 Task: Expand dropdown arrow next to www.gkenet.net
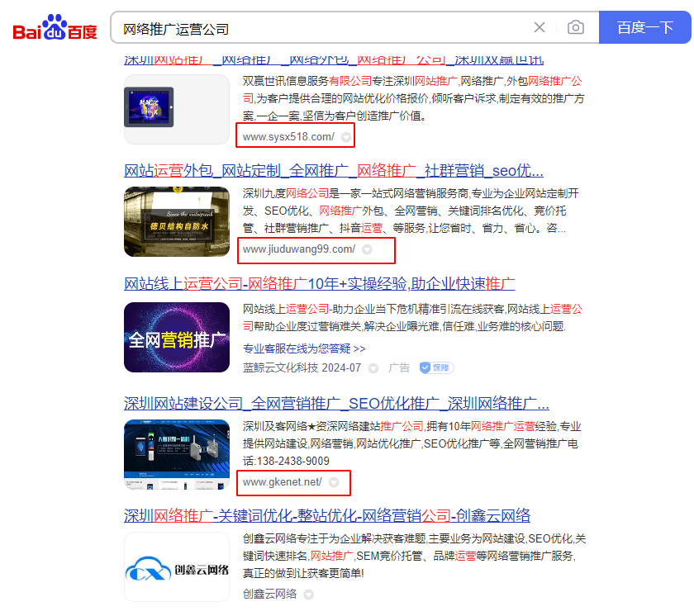coord(334,482)
